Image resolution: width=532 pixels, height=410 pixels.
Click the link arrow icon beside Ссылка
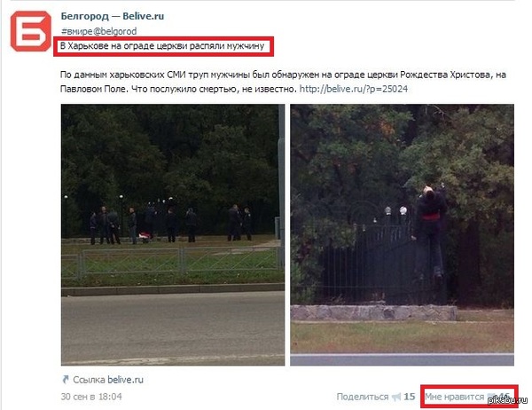(66, 380)
